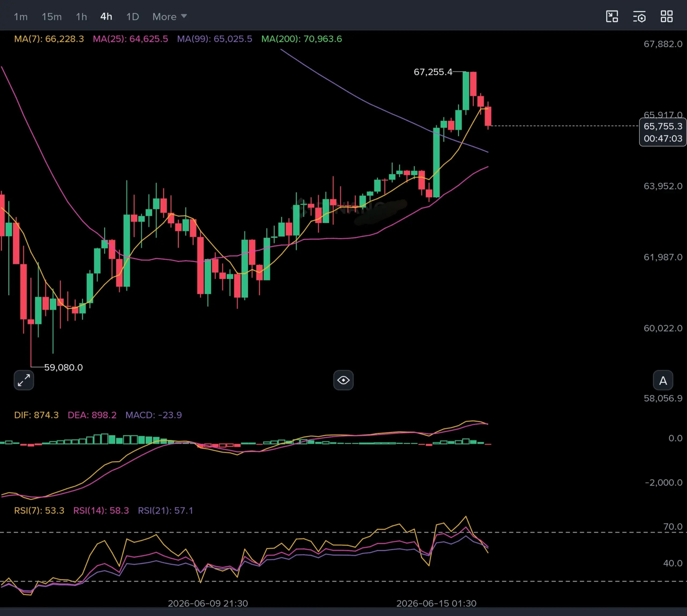Viewport: 687px width, 616px height.
Task: Click the MACD 0.0 axis label
Action: pyautogui.click(x=675, y=438)
